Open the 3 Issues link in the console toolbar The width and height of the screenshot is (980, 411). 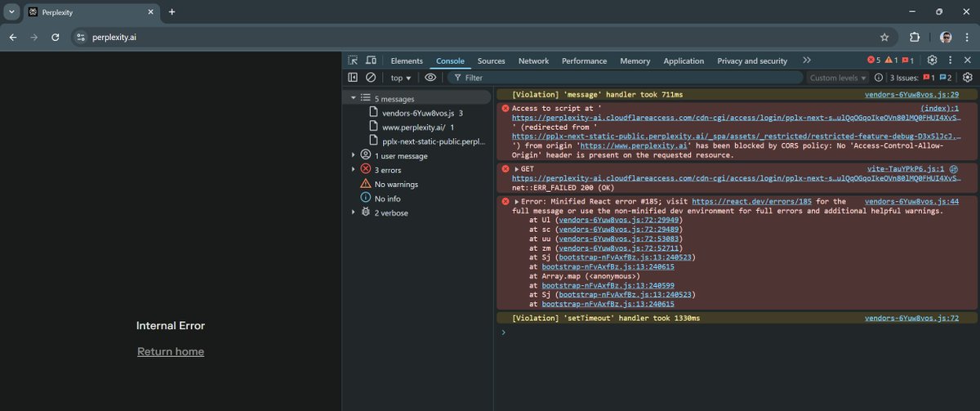pyautogui.click(x=921, y=78)
